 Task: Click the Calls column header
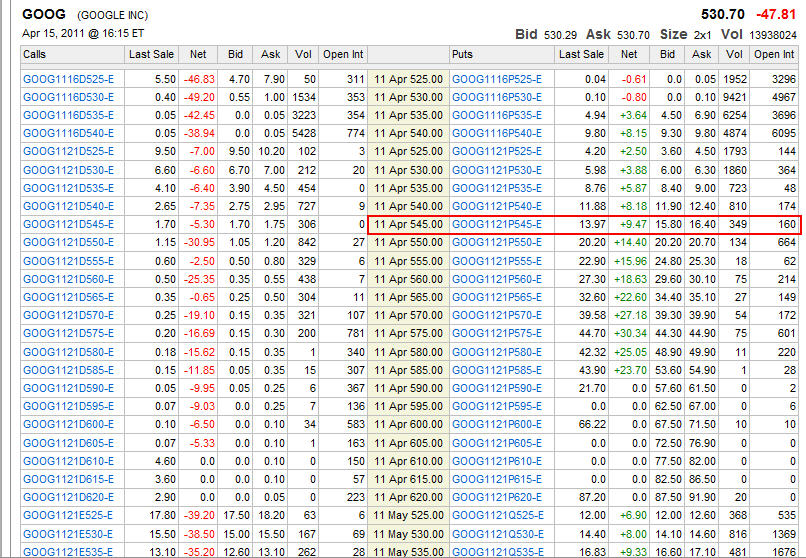click(x=34, y=54)
